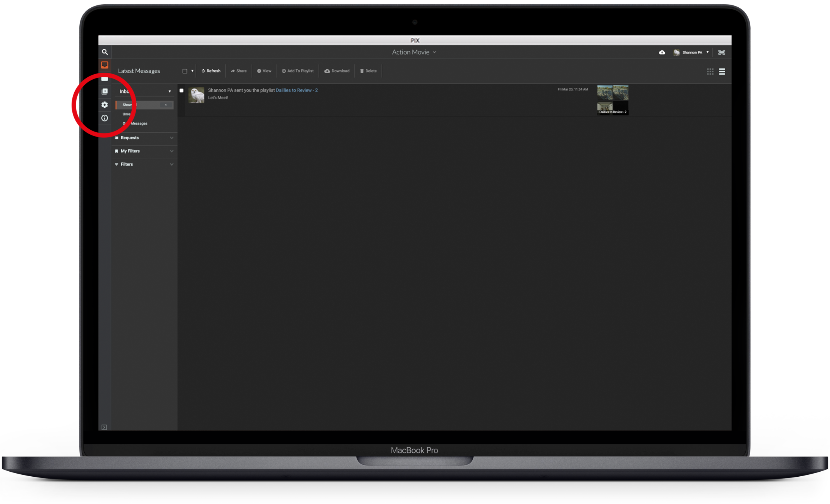This screenshot has height=504, width=830.
Task: Tick the select-all checkbox in toolbar
Action: [185, 71]
